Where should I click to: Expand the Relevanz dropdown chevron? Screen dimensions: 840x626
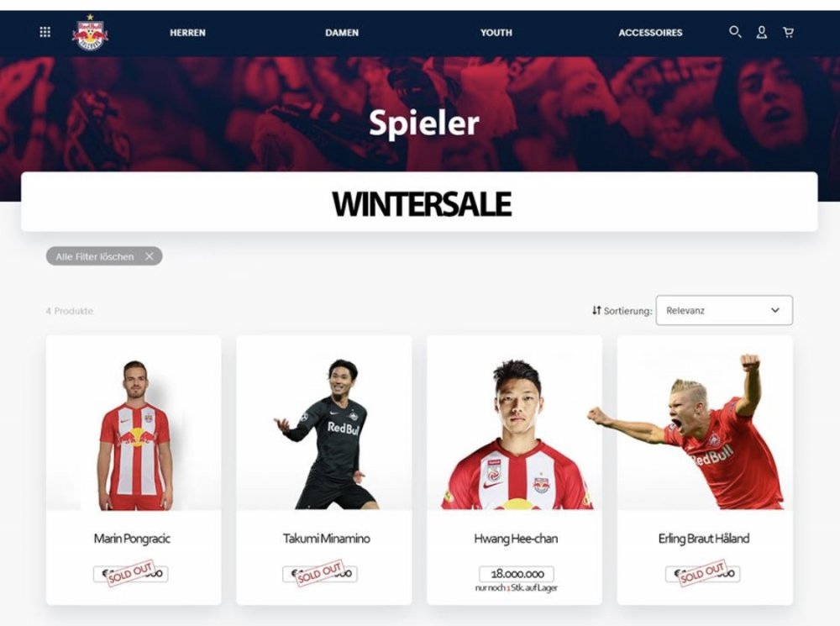[x=774, y=310]
